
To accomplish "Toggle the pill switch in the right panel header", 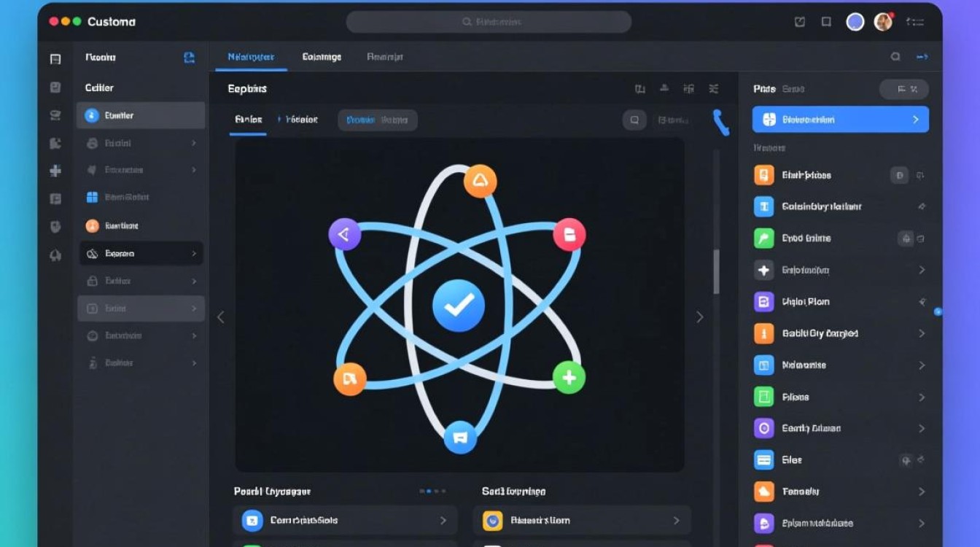I will (x=903, y=89).
